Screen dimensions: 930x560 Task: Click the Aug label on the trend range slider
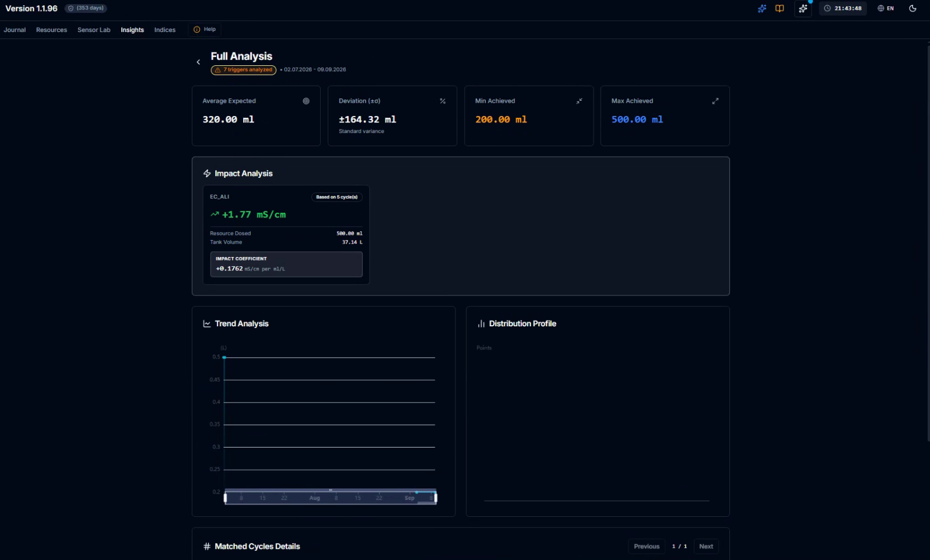(314, 498)
